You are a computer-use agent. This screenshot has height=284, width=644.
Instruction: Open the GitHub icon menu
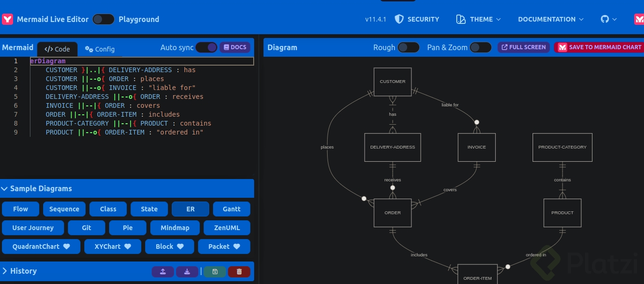pos(609,19)
